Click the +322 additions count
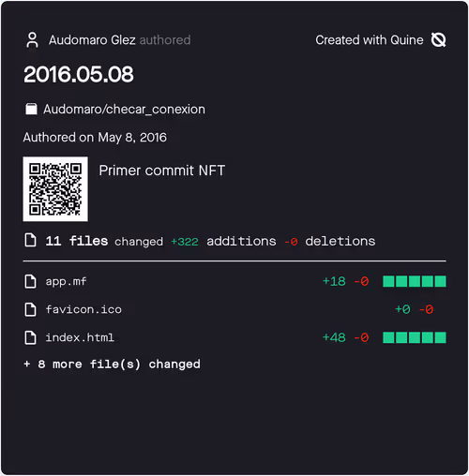The height and width of the screenshot is (476, 469). [x=185, y=242]
